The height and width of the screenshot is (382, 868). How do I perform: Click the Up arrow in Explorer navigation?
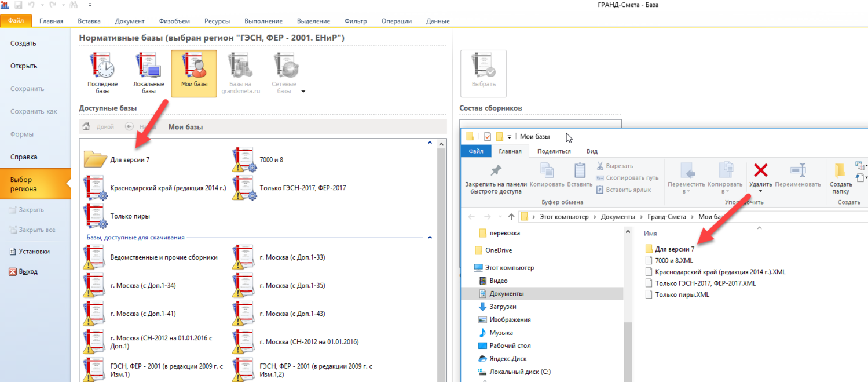[x=511, y=217]
